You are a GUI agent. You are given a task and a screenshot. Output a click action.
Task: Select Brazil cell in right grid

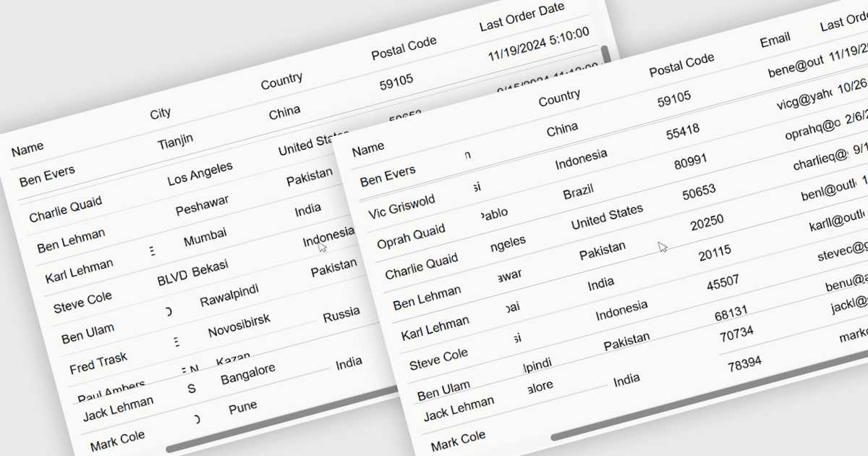578,193
